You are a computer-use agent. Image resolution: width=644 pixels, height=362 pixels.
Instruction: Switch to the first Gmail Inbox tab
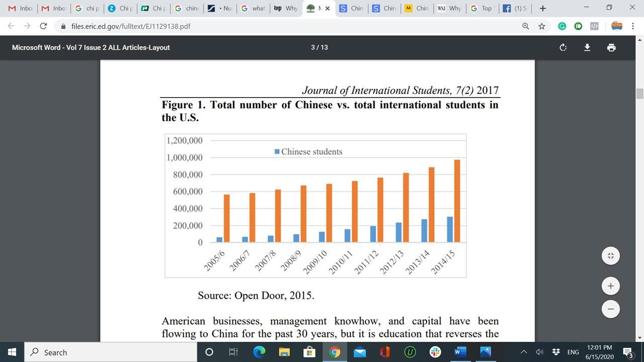20,9
